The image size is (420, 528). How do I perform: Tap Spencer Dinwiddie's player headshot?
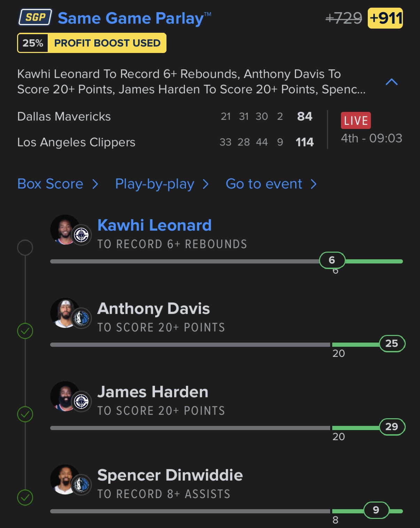[x=65, y=480]
